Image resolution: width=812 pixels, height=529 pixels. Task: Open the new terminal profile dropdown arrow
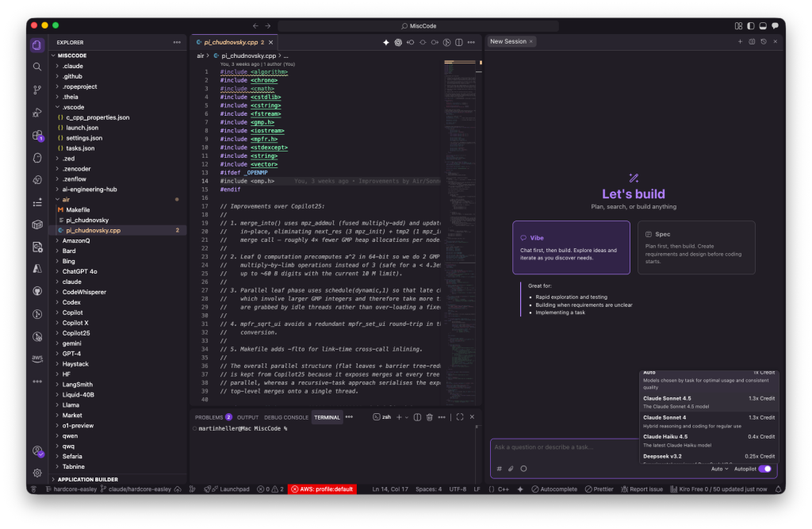click(407, 417)
